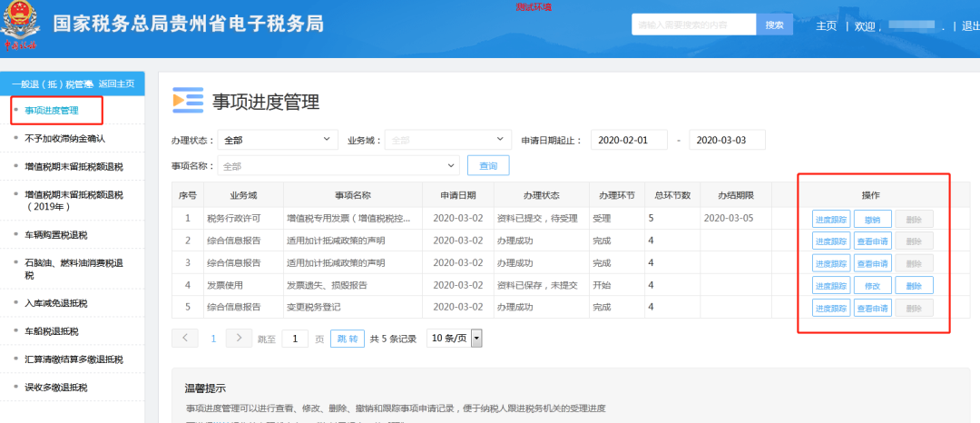Click 进度跟踪 for row 2

pos(831,241)
